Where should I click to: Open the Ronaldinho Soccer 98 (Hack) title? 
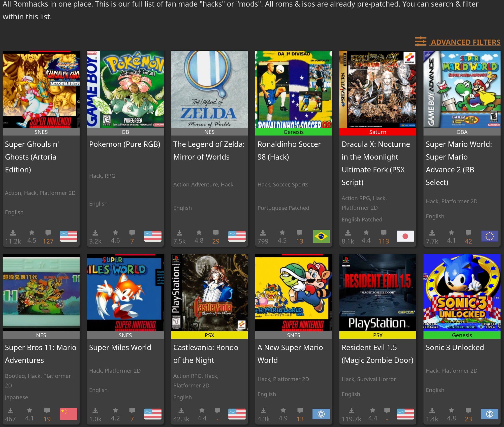click(x=289, y=151)
